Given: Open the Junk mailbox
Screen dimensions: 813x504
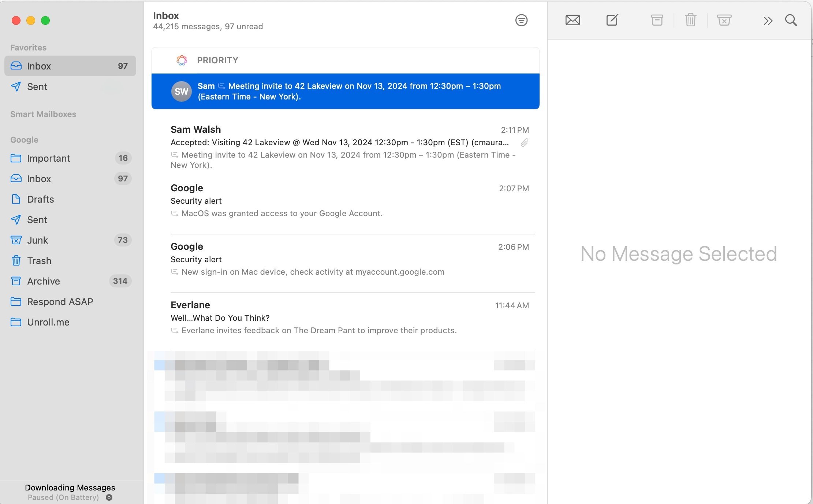Looking at the screenshot, I should point(38,240).
